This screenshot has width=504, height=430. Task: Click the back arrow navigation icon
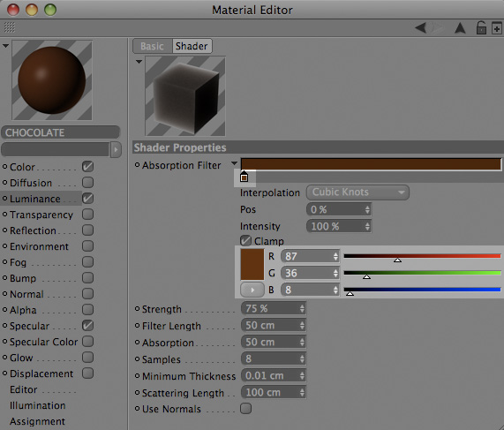point(421,28)
